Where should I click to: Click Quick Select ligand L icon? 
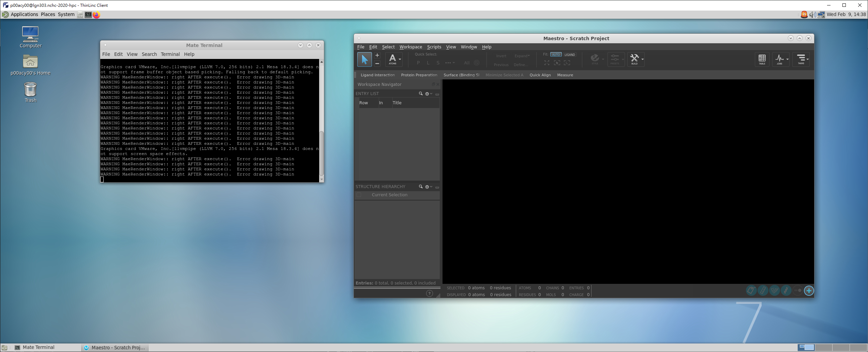click(428, 63)
